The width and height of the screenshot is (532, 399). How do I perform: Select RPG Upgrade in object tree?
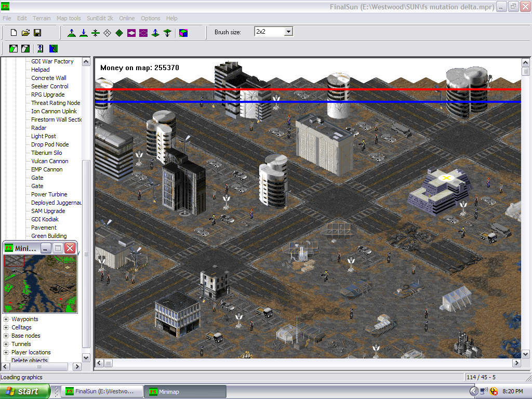(48, 95)
